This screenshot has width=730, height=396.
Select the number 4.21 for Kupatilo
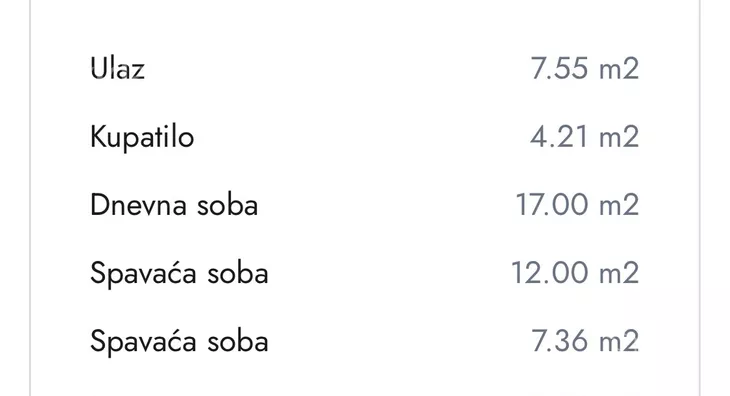tap(559, 137)
